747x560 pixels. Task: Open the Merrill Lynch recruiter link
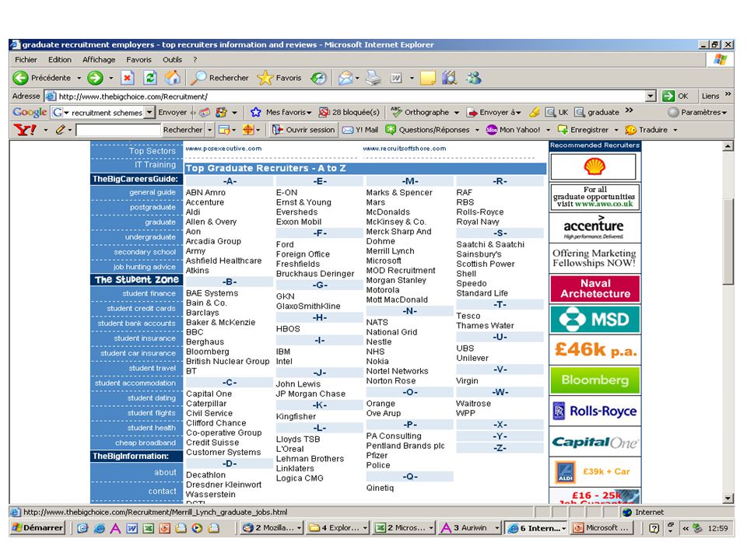(x=390, y=251)
